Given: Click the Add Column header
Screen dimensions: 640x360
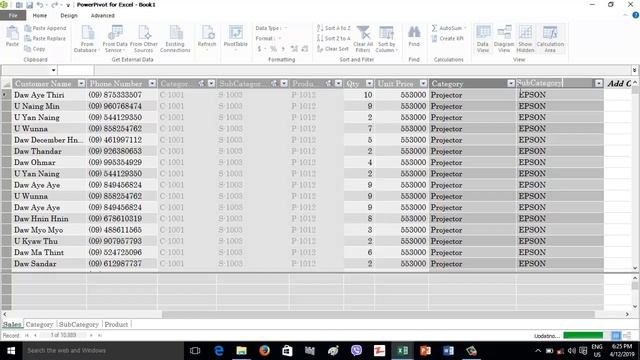Looking at the screenshot, I should tap(619, 84).
